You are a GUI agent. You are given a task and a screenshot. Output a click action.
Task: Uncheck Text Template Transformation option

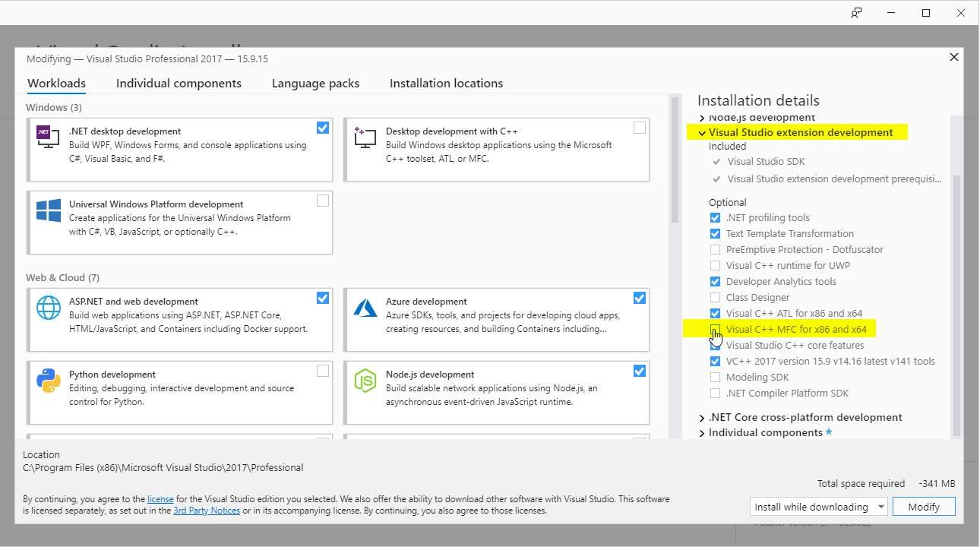[715, 234]
